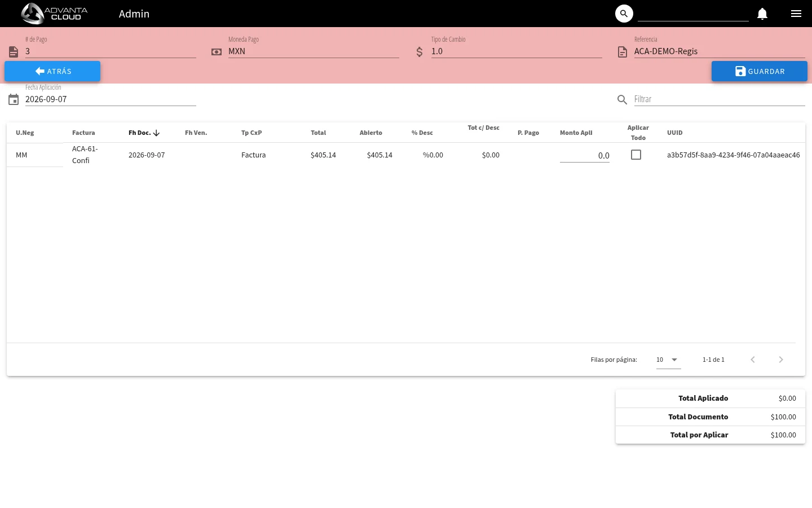This screenshot has width=812, height=508.
Task: Click the Fecha Aplicación date field
Action: (x=111, y=99)
